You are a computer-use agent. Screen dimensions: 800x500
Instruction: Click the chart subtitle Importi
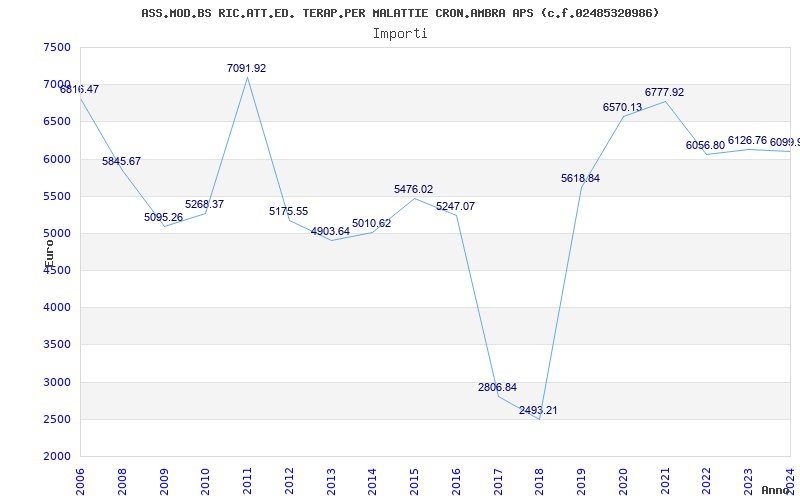[400, 34]
